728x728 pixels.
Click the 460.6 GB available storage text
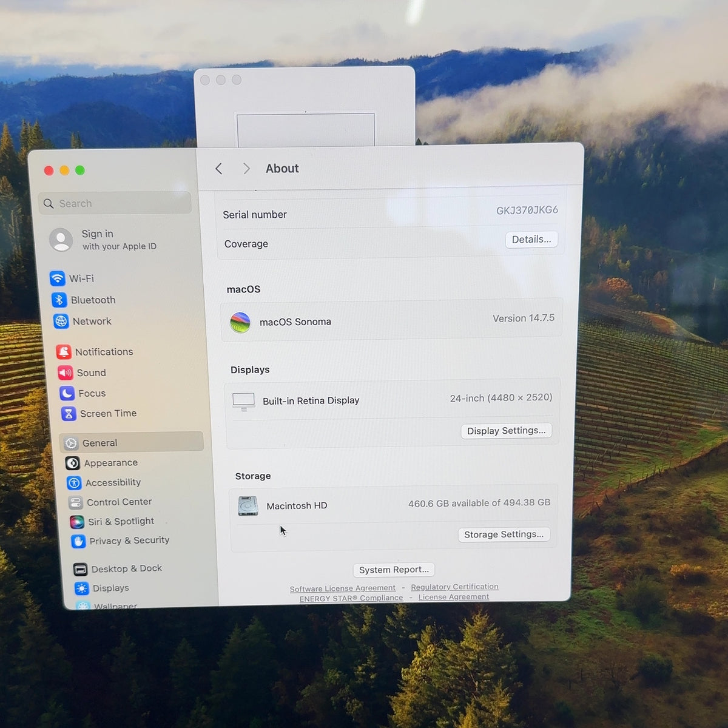coord(479,503)
